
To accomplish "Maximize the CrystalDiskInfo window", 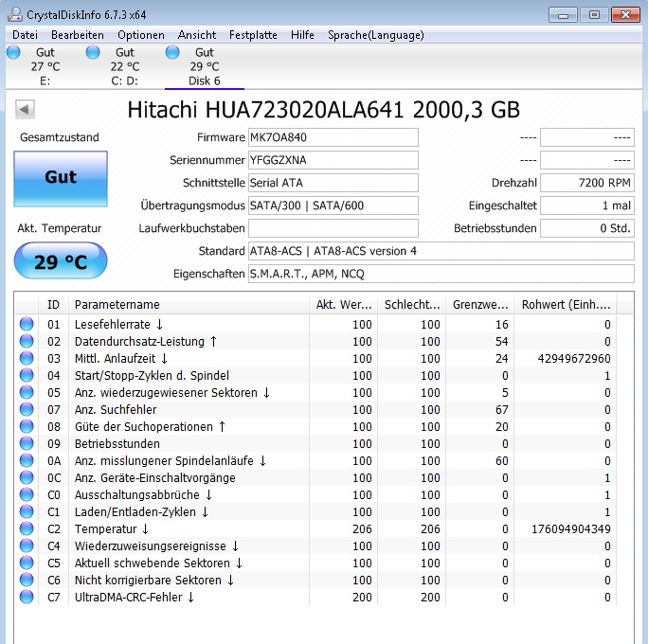I will tap(594, 15).
